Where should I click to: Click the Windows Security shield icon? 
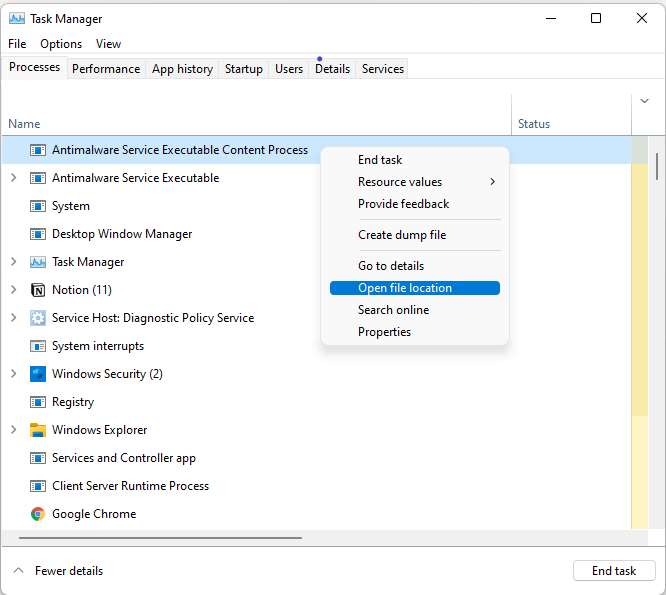point(38,374)
